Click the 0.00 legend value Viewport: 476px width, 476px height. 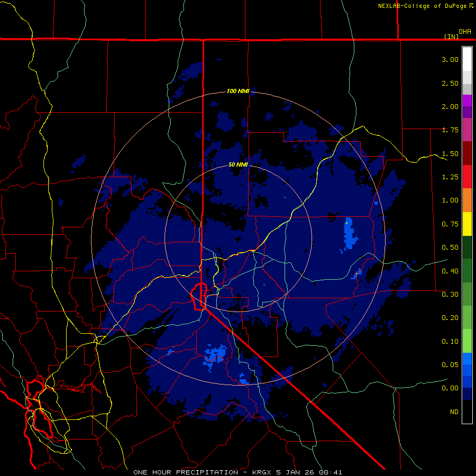point(450,388)
